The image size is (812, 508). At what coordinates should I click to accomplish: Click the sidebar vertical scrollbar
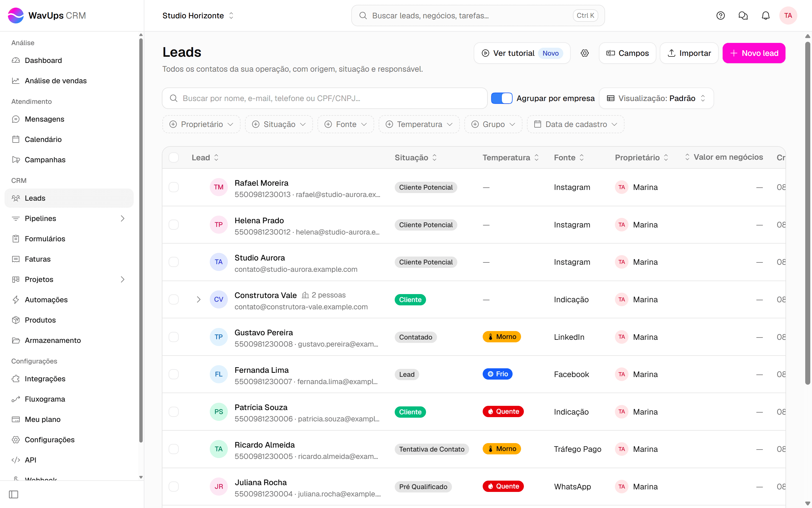click(x=141, y=240)
